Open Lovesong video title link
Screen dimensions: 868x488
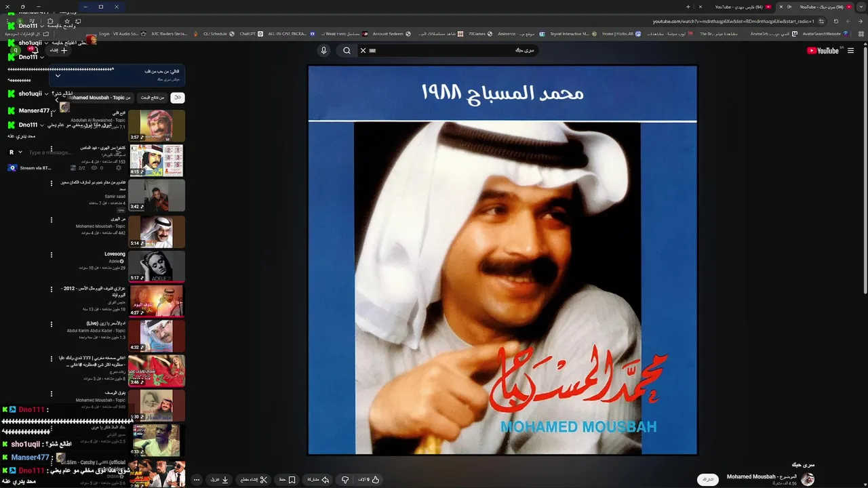[x=115, y=254]
